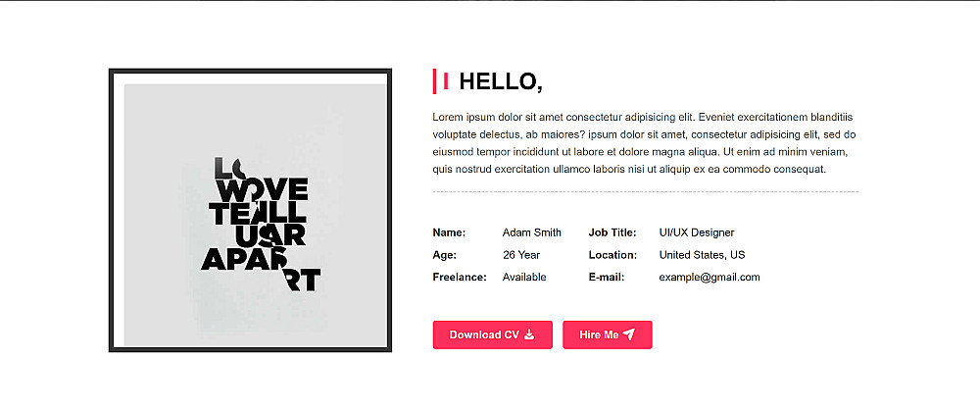
Task: Click the profile artwork image
Action: (250, 211)
